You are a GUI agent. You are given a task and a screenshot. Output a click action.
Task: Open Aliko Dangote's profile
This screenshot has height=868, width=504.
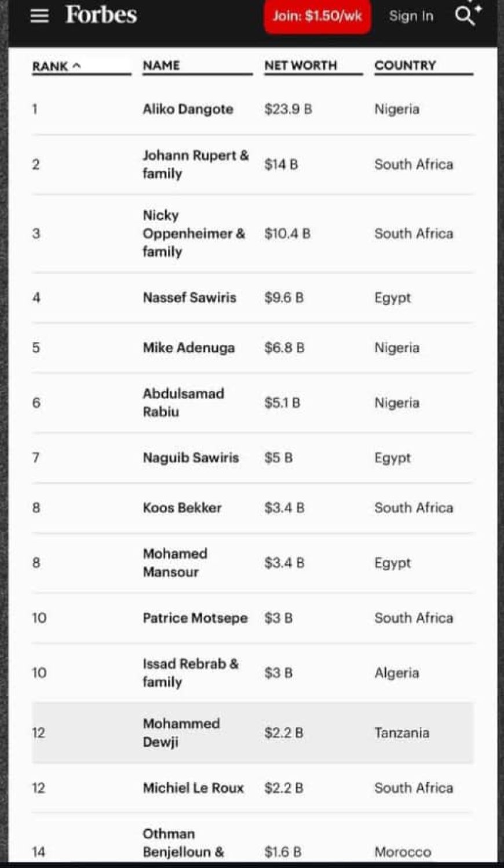pos(188,109)
